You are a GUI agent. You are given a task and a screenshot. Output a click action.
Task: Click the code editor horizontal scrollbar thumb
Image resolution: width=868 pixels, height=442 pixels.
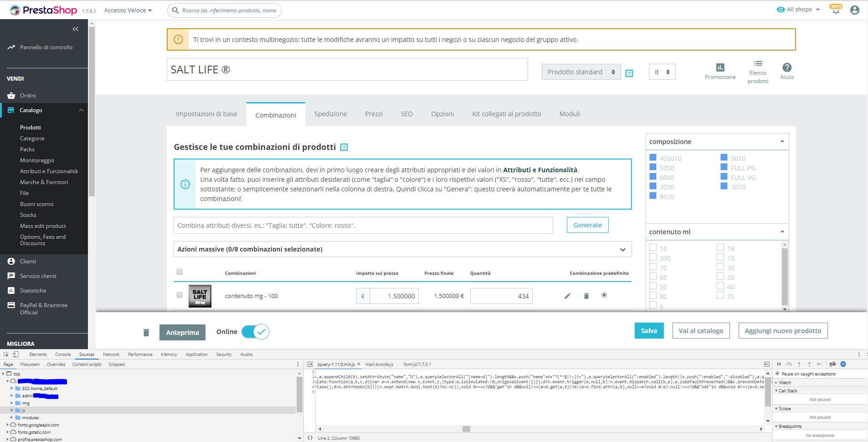pyautogui.click(x=466, y=429)
